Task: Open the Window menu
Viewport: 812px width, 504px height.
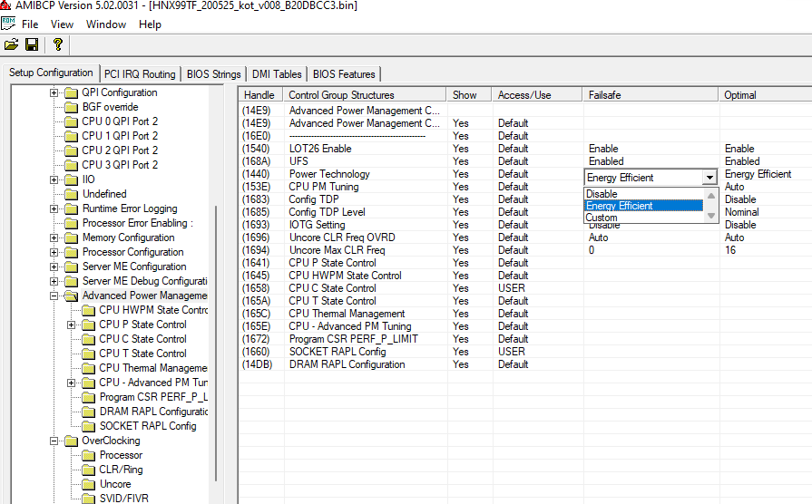Action: [105, 24]
